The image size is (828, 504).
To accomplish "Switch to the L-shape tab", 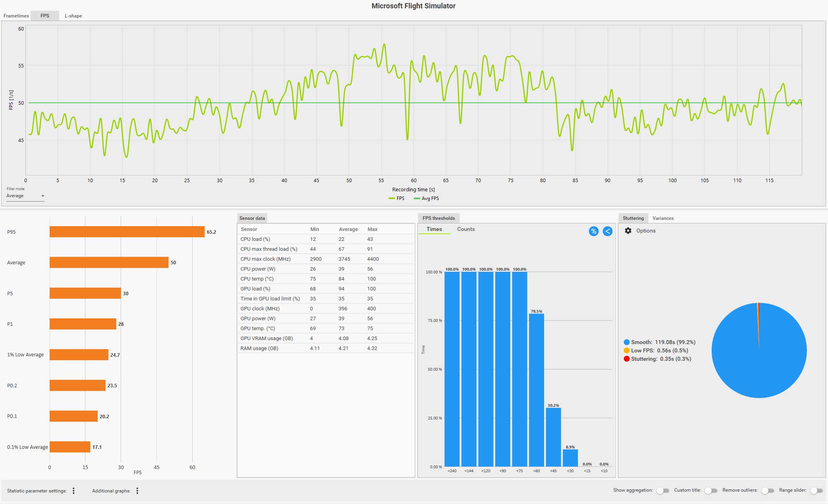I will (73, 16).
